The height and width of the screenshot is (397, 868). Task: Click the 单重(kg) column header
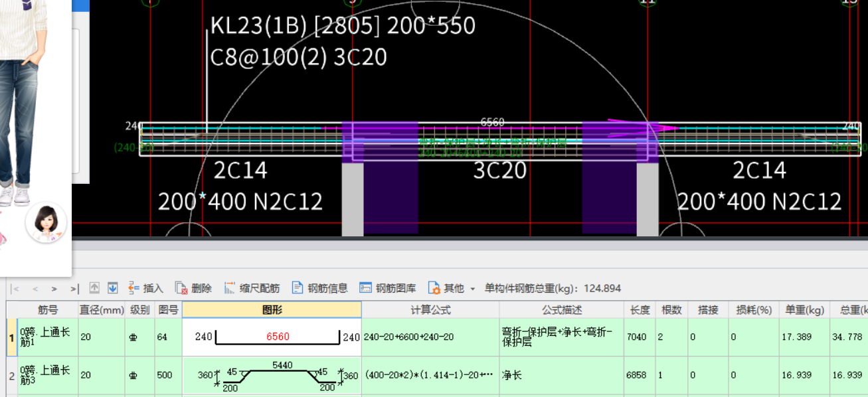coord(804,309)
